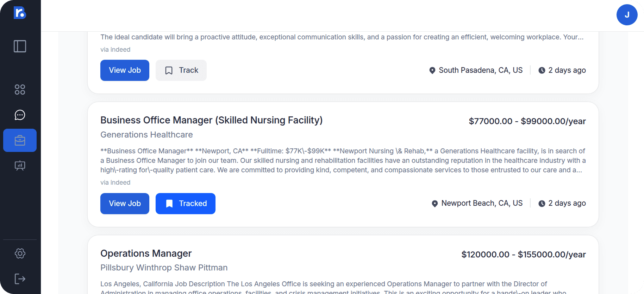Click Operations Manager description text
Viewport: 644px width, 294px height.
coord(333,288)
